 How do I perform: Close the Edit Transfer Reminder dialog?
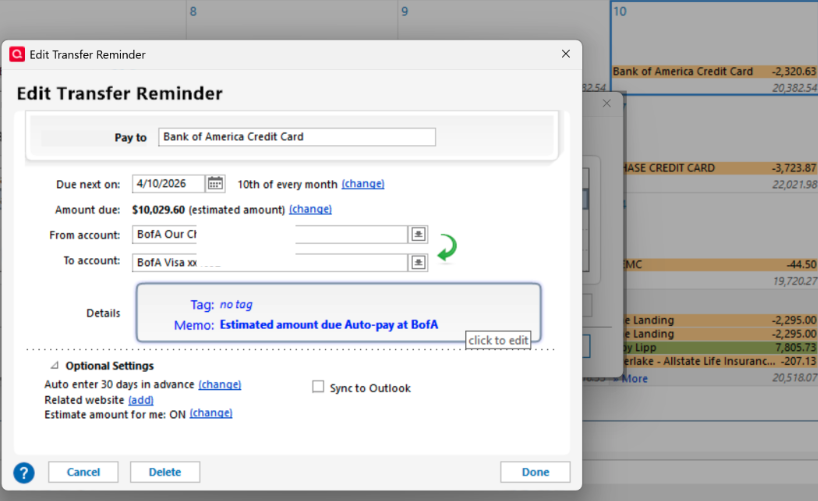pos(566,54)
